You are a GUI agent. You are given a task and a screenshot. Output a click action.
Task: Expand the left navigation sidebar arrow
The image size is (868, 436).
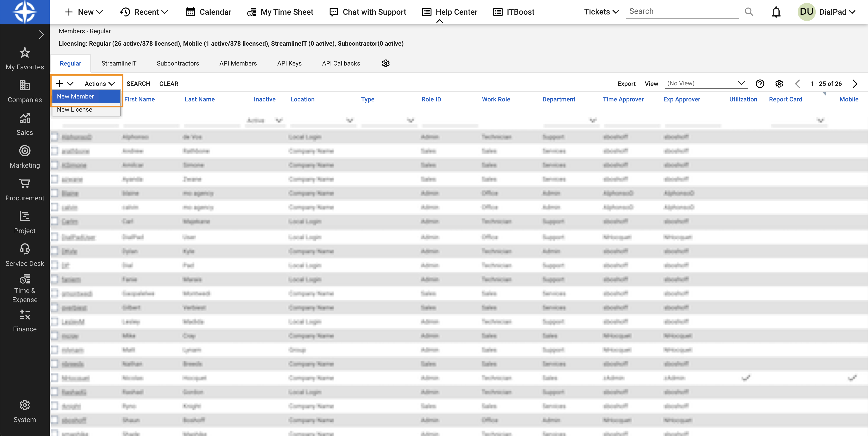(x=41, y=35)
